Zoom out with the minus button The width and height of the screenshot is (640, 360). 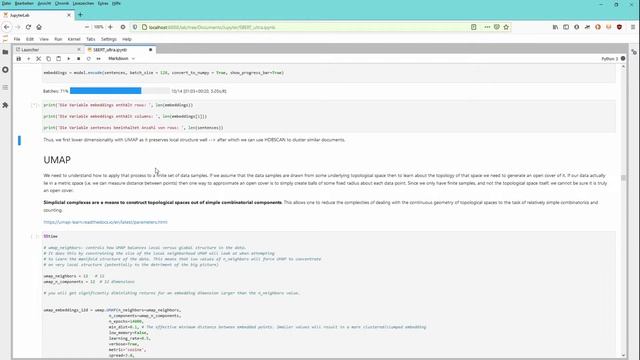(x=87, y=27)
